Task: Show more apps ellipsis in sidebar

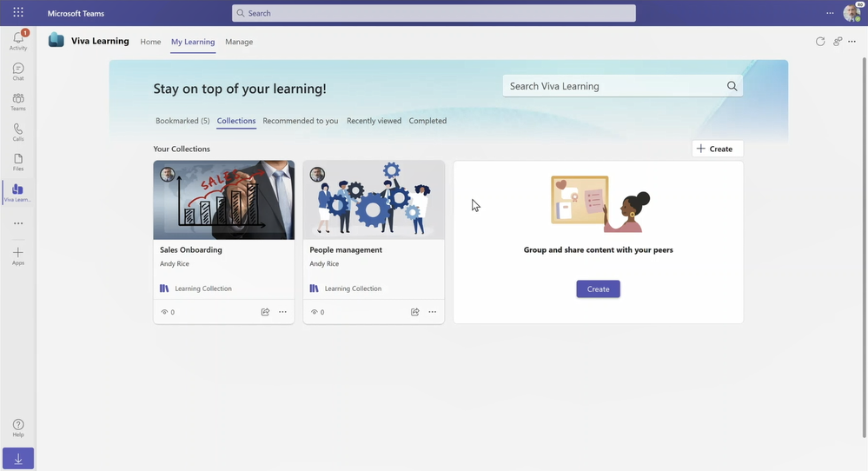Action: click(18, 223)
